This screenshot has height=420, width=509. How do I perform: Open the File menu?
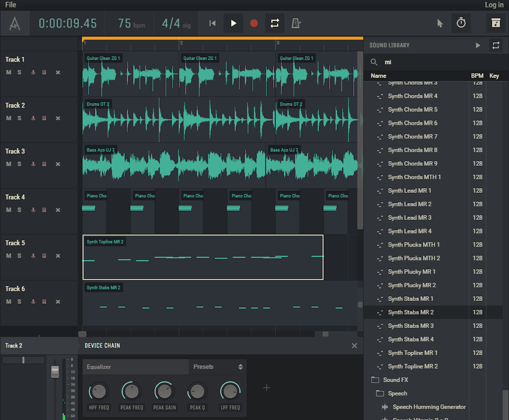11,5
